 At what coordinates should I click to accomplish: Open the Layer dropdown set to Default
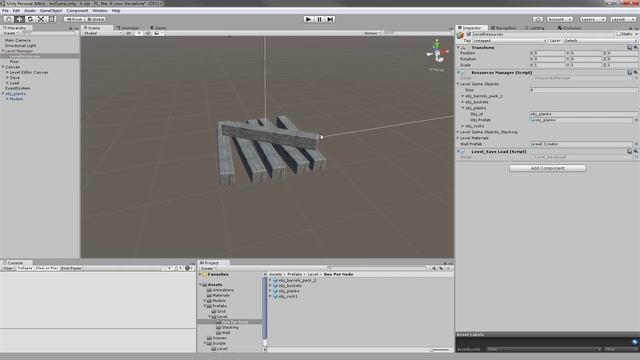point(600,41)
